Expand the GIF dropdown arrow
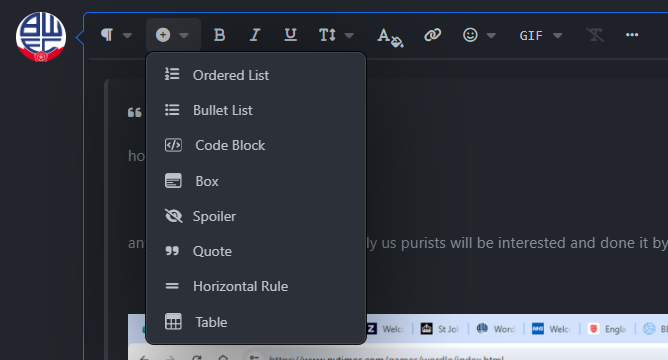Viewport: 668px width, 360px height. (558, 35)
